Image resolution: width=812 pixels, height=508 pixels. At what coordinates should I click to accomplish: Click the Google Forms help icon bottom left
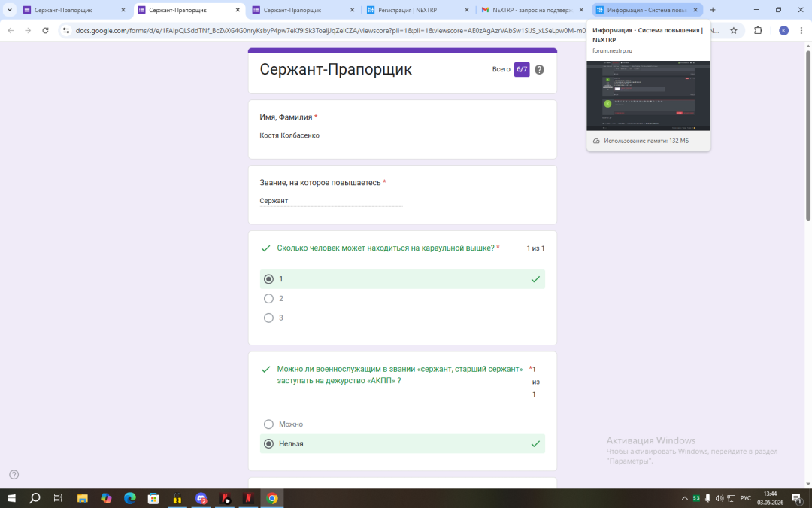(x=14, y=474)
